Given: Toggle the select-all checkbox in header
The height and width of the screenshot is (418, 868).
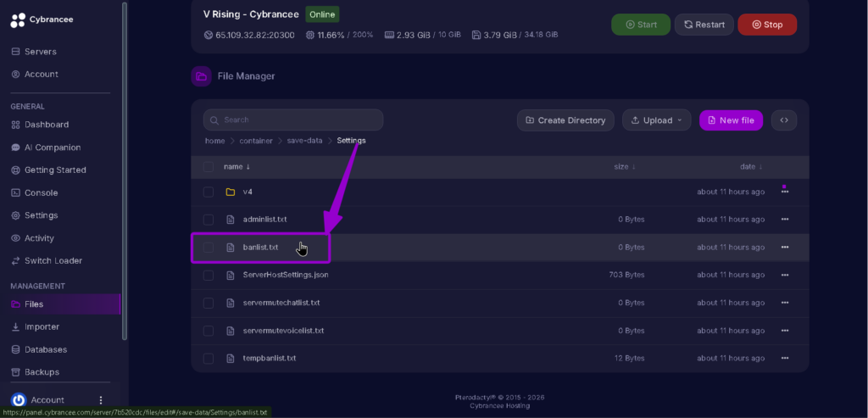Looking at the screenshot, I should (x=209, y=167).
